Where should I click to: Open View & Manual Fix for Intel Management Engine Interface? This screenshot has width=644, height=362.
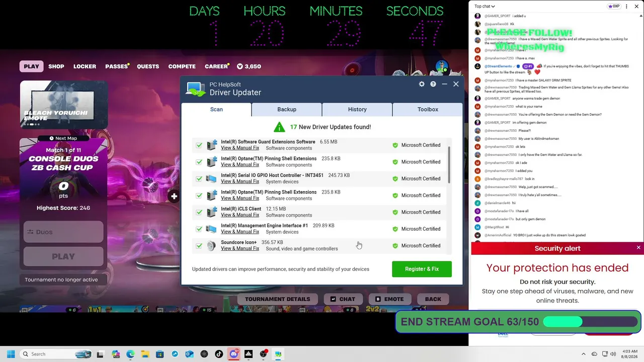240,232
